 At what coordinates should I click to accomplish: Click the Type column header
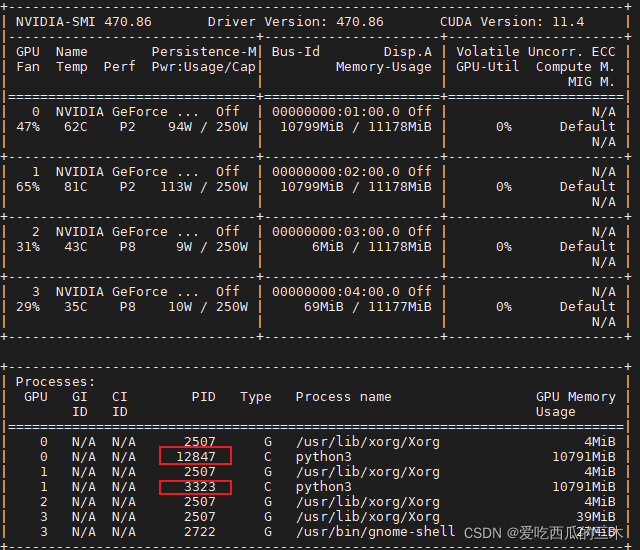click(x=256, y=397)
